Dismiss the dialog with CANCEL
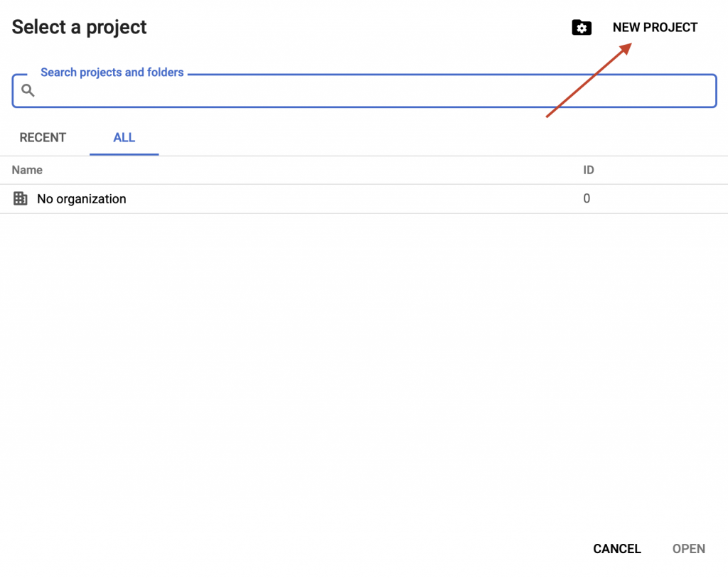This screenshot has width=728, height=578. pyautogui.click(x=617, y=549)
